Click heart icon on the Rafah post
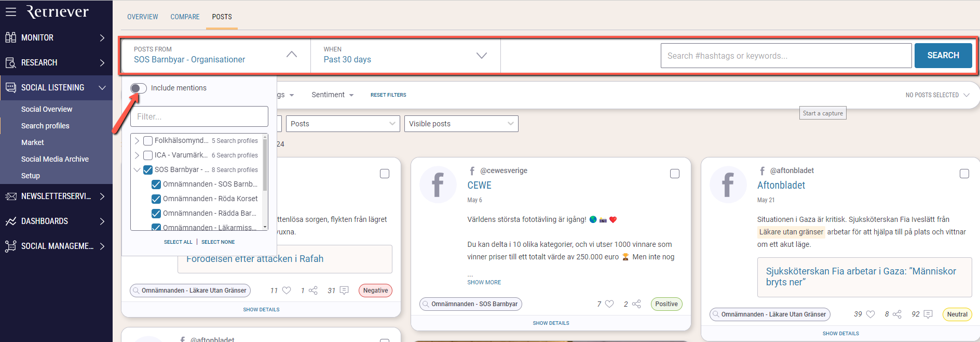 (x=287, y=291)
